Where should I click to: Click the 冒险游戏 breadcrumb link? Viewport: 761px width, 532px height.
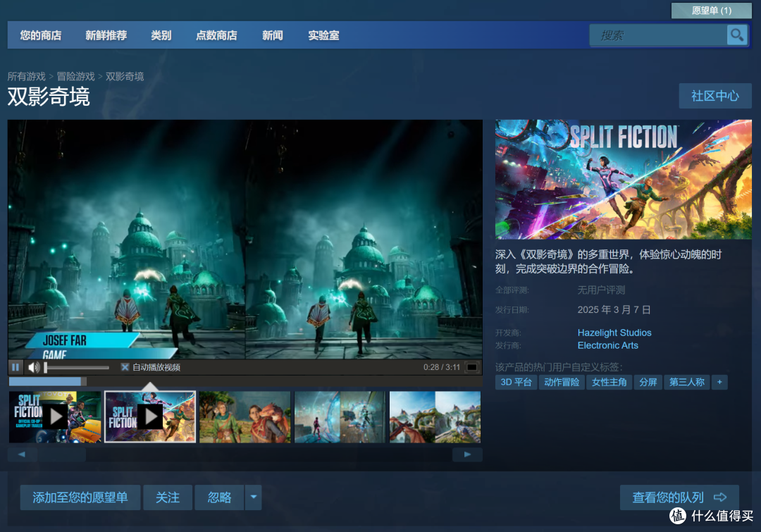point(75,76)
